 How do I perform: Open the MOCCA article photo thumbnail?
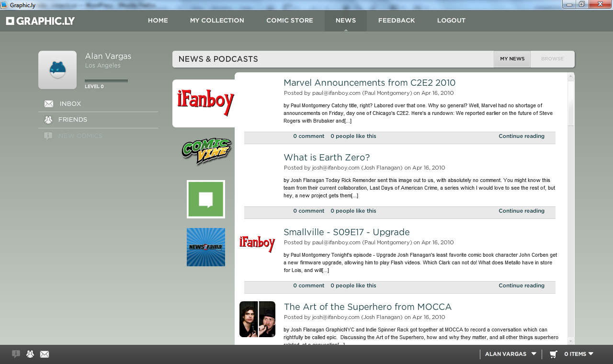click(257, 319)
